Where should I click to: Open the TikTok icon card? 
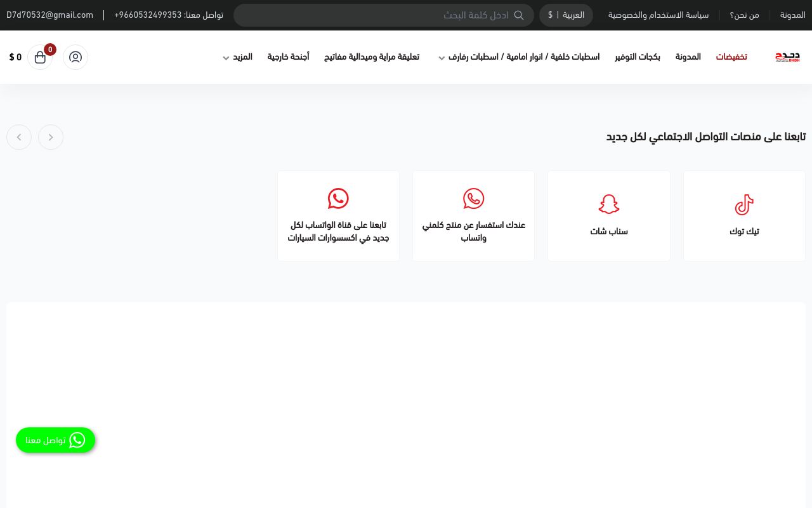click(x=744, y=204)
